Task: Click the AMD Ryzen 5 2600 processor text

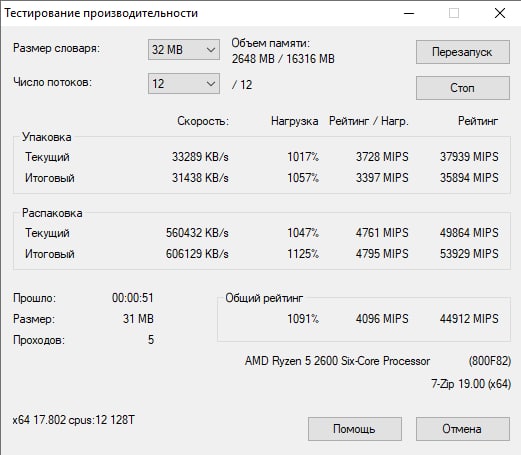Action: pyautogui.click(x=337, y=361)
